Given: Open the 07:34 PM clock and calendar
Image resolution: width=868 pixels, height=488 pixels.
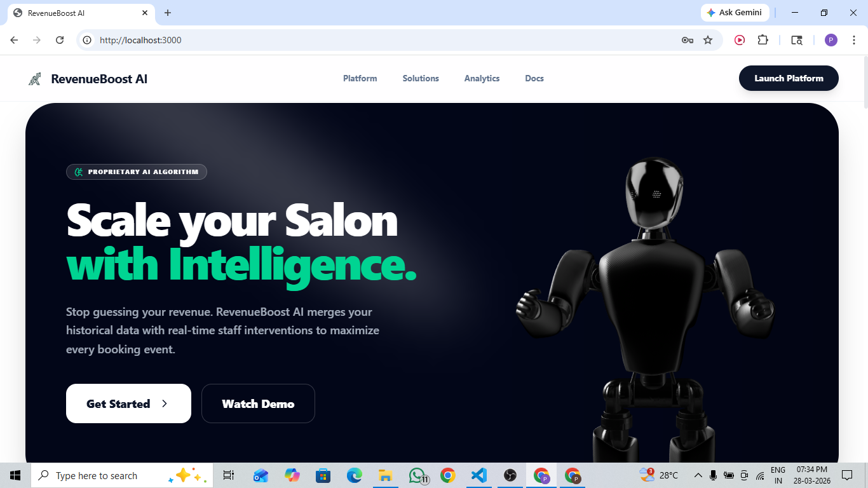Looking at the screenshot, I should click(813, 475).
